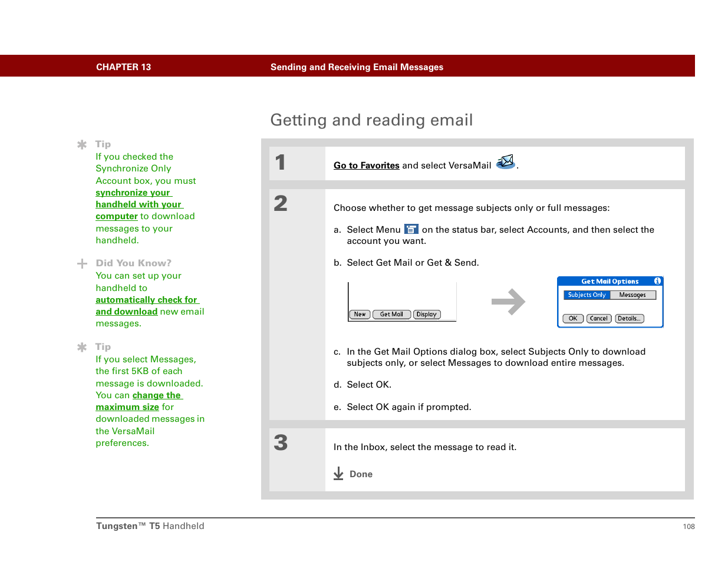The width and height of the screenshot is (728, 562).
Task: Click the second Tip heading above 'If you select Messages'
Action: tap(103, 347)
